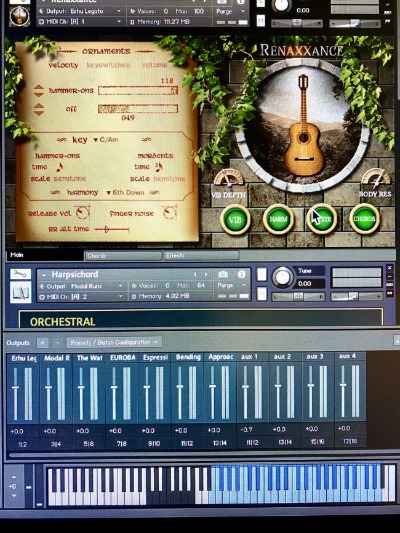Viewport: 400px width, 533px height.
Task: Select the velocity ornaments tab
Action: pos(64,65)
